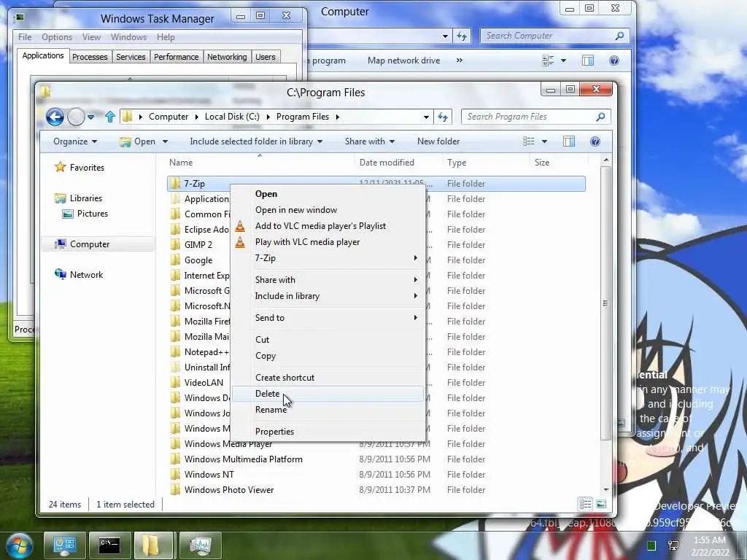Open the views dropdown arrow in Program Files
747x560 pixels.
coord(544,141)
